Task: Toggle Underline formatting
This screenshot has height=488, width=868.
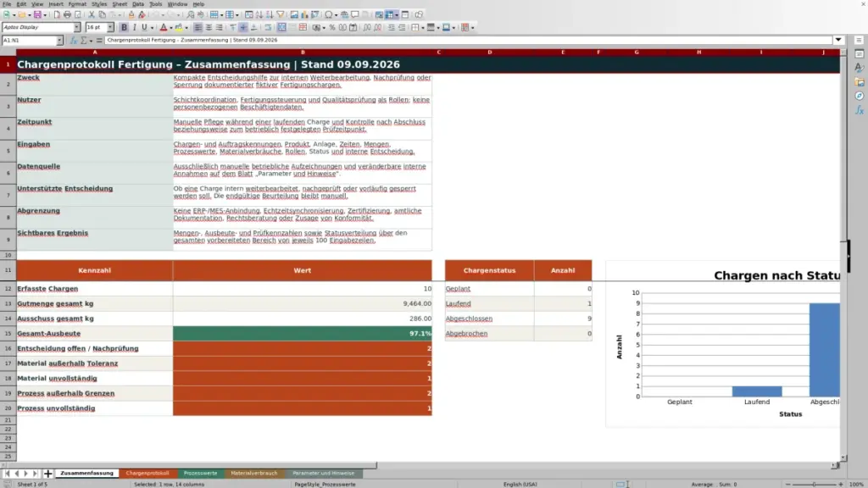Action: point(144,28)
